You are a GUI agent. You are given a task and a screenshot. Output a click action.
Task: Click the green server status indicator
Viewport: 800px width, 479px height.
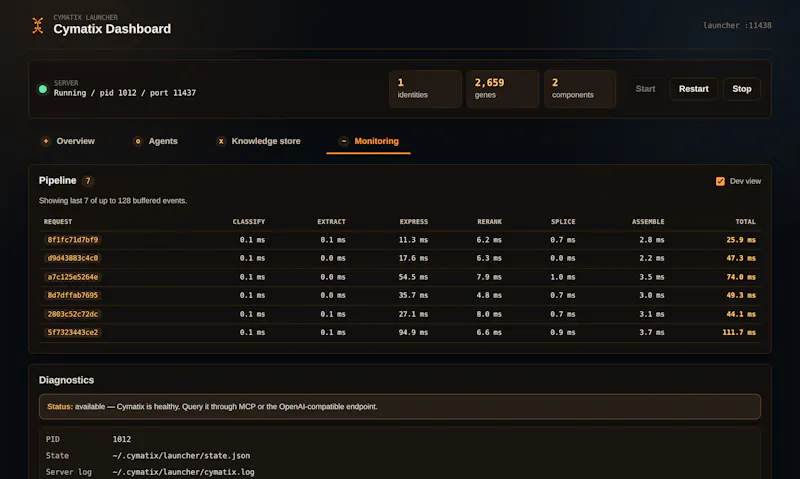pyautogui.click(x=43, y=89)
